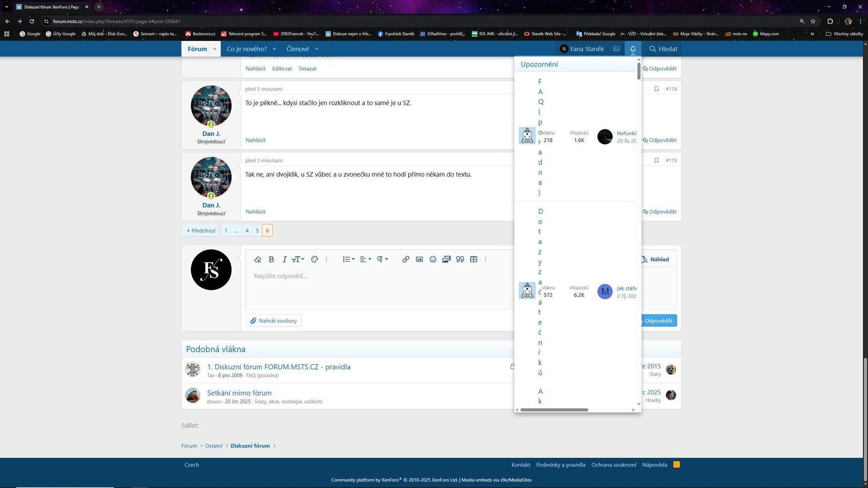Toggle bold formatting in the reply editor
The image size is (868, 488).
[271, 259]
